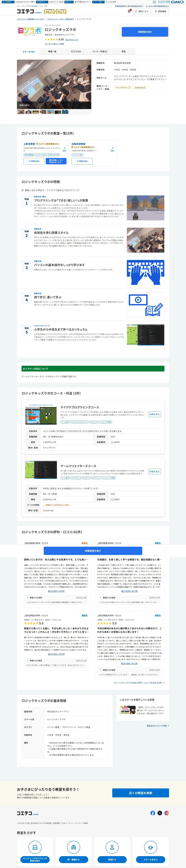Click the laptop icon for online classes
The height and width of the screenshot is (868, 186).
pos(35,847)
